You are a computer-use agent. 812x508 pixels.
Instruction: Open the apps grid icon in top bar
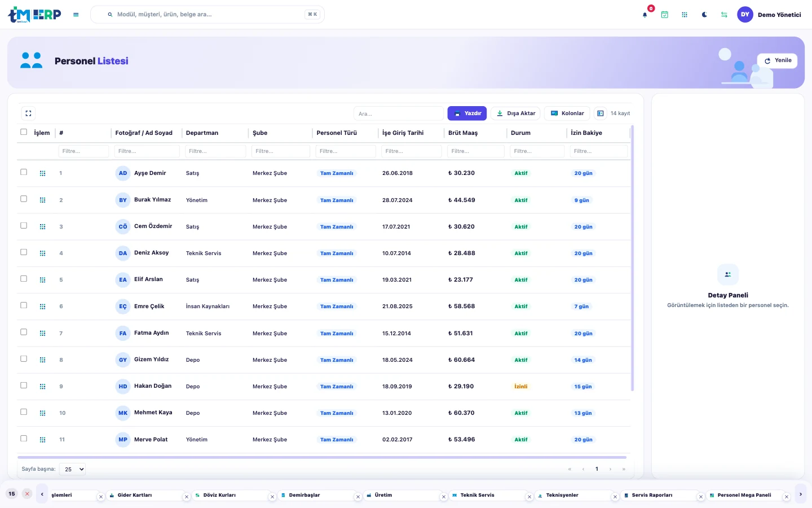click(x=685, y=15)
